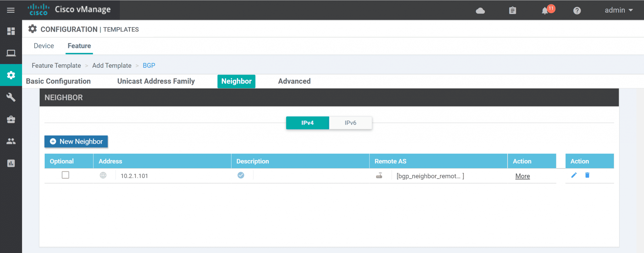Click the configuration gear icon beside CONFIGURATION title
Screen dimensions: 644x253
32,29
